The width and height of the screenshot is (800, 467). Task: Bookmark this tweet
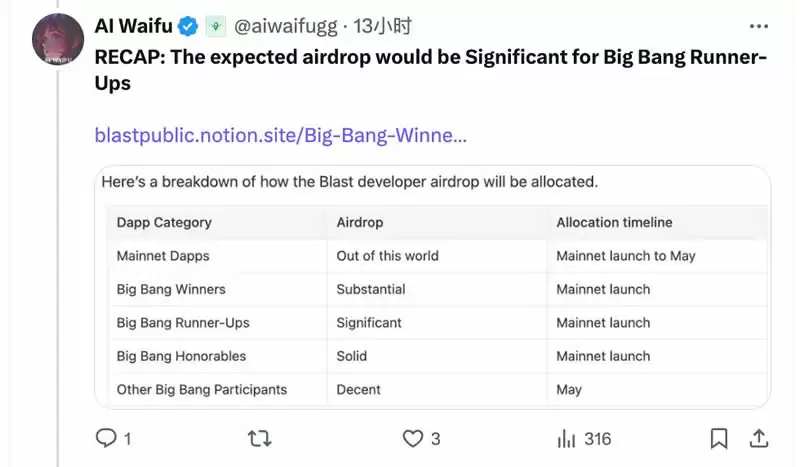(719, 438)
